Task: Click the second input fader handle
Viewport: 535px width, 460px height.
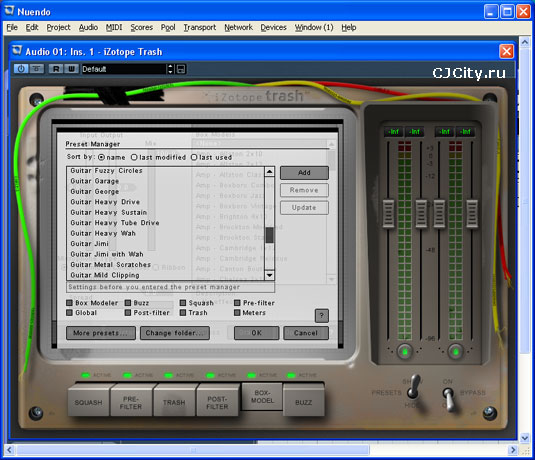Action: (x=421, y=214)
